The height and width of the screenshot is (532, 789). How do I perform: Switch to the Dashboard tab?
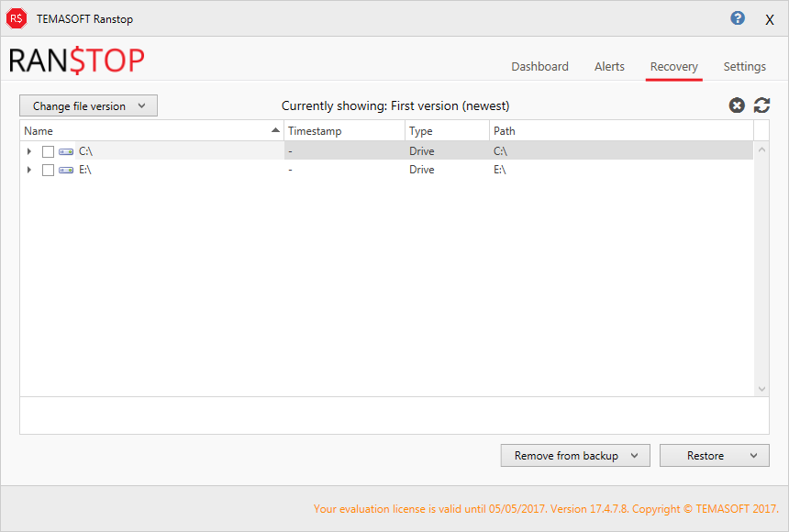point(539,67)
